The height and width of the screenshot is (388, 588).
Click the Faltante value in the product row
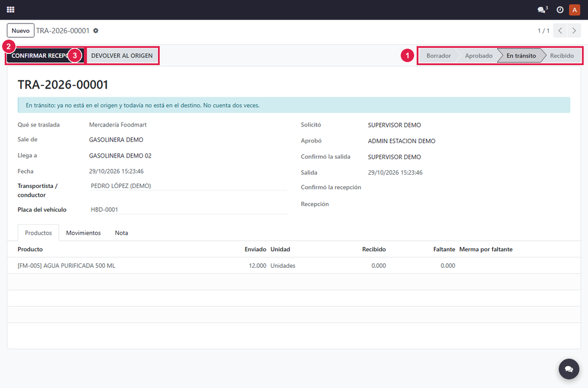pos(448,266)
